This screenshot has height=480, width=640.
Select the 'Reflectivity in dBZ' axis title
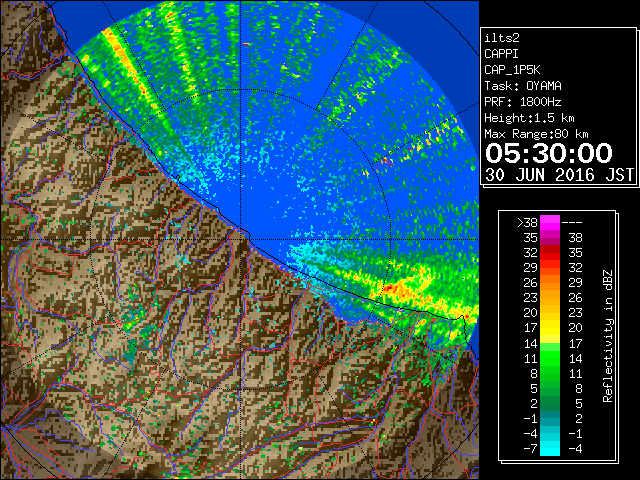pyautogui.click(x=608, y=336)
